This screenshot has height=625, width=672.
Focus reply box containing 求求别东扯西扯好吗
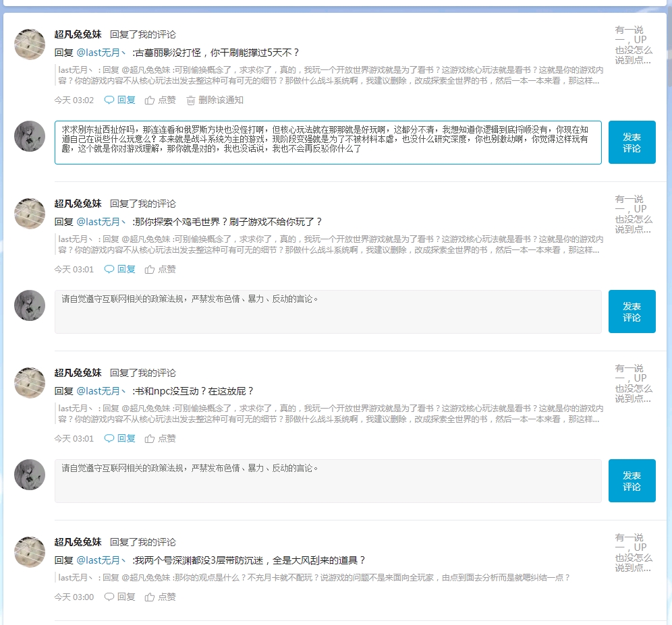(x=328, y=142)
